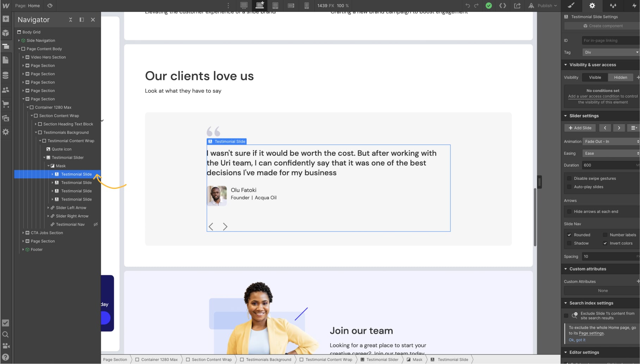This screenshot has height=364, width=640.
Task: Open the help question mark icon
Action: pos(6,357)
